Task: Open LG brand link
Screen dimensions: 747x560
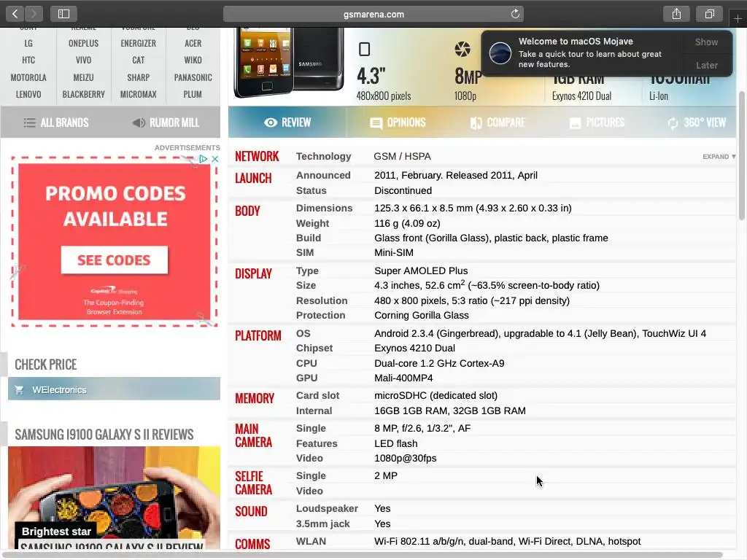Action: [x=28, y=43]
